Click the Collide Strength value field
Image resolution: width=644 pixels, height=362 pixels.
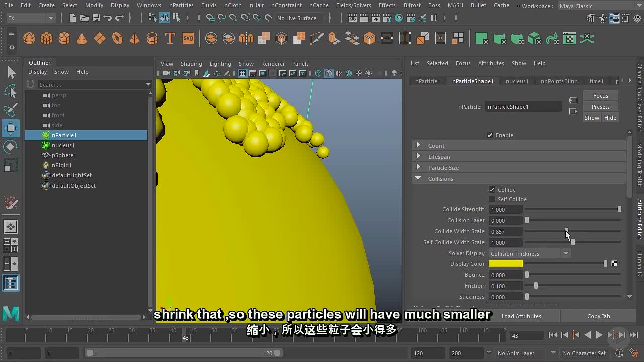click(x=505, y=209)
